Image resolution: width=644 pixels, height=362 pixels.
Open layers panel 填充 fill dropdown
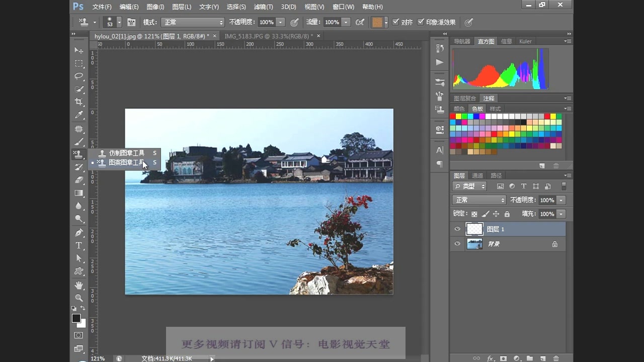click(x=561, y=214)
